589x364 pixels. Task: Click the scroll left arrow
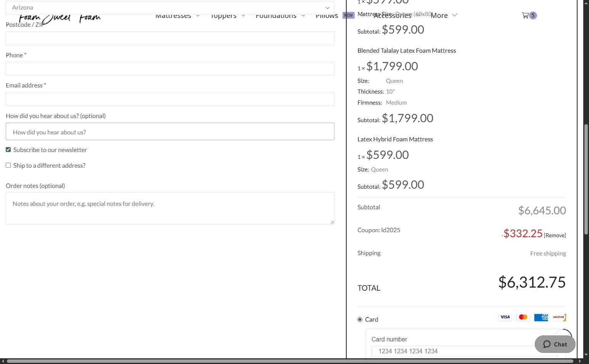[x=3, y=361]
